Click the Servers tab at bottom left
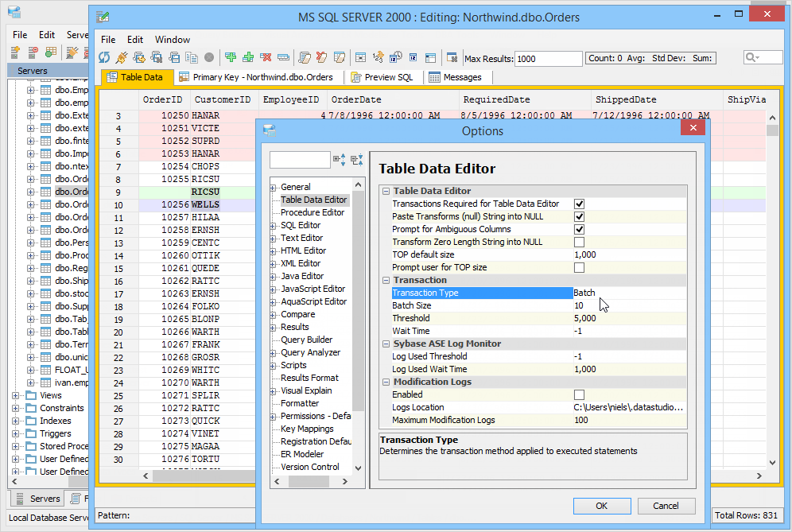792x532 pixels. point(38,499)
